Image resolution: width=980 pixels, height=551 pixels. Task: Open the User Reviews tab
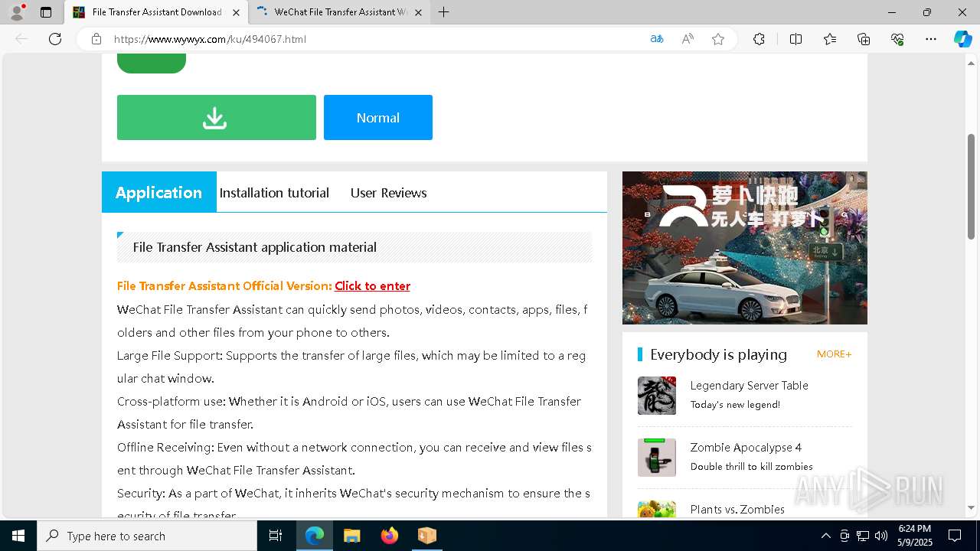click(x=388, y=193)
